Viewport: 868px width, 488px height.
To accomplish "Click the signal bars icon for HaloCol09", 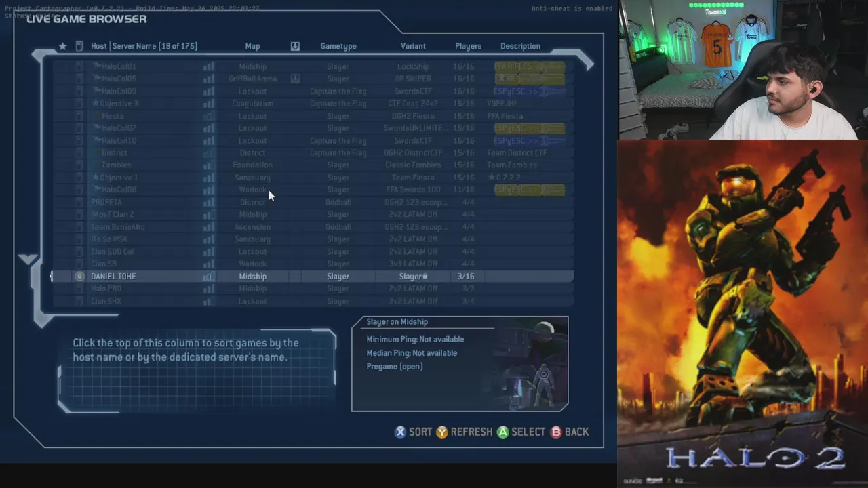I will (x=209, y=91).
